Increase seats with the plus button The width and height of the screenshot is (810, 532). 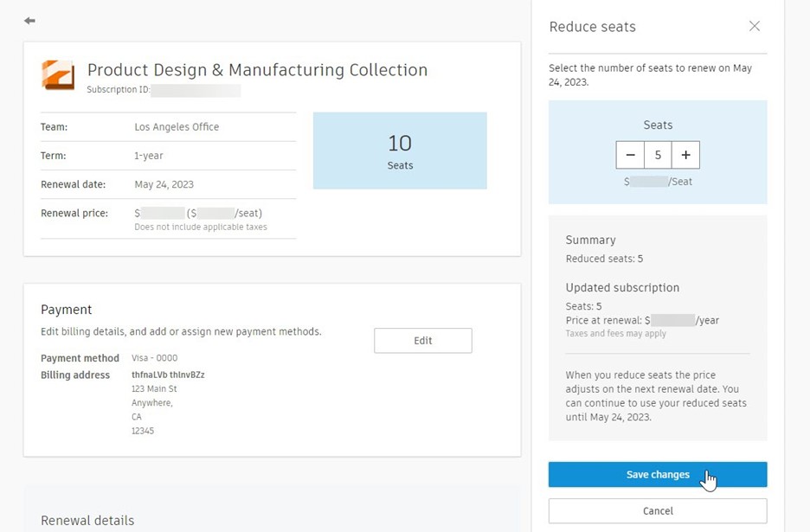pos(685,155)
